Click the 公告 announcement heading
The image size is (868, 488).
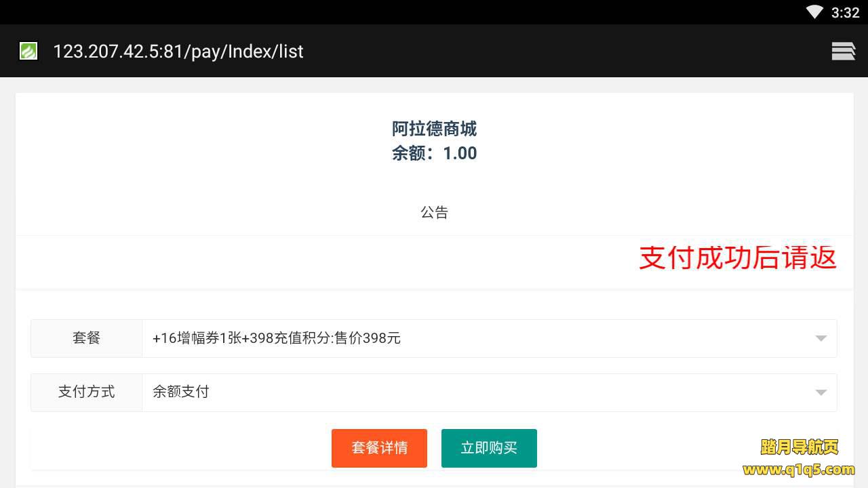point(434,213)
